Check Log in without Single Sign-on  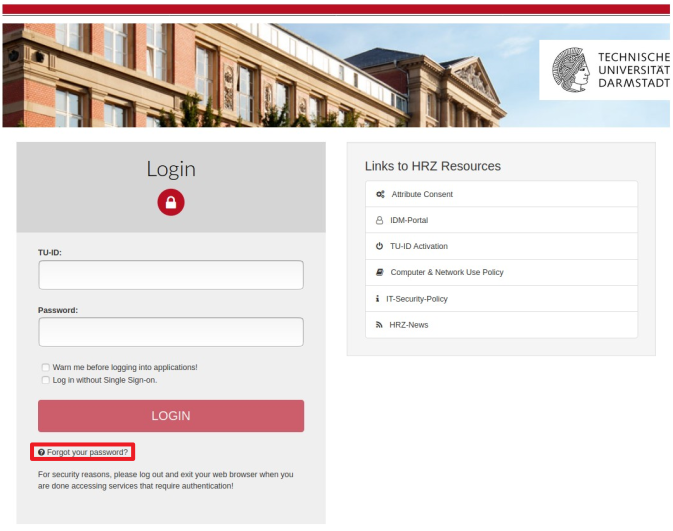pyautogui.click(x=45, y=380)
